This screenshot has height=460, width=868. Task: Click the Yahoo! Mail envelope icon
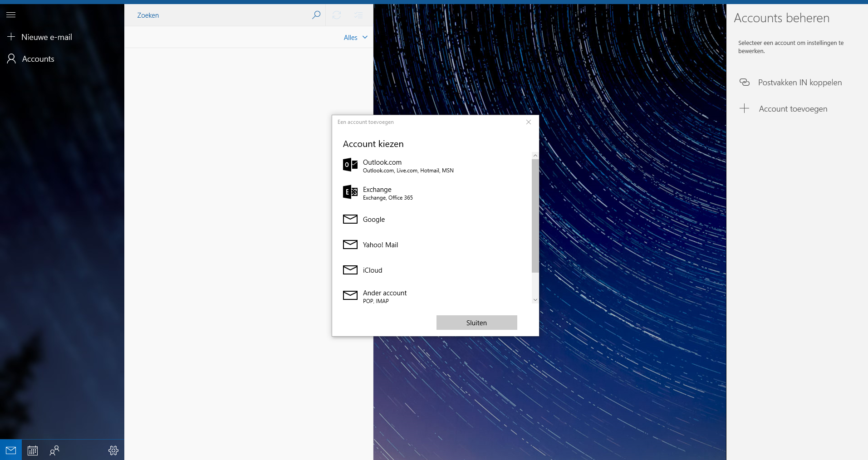pyautogui.click(x=350, y=245)
